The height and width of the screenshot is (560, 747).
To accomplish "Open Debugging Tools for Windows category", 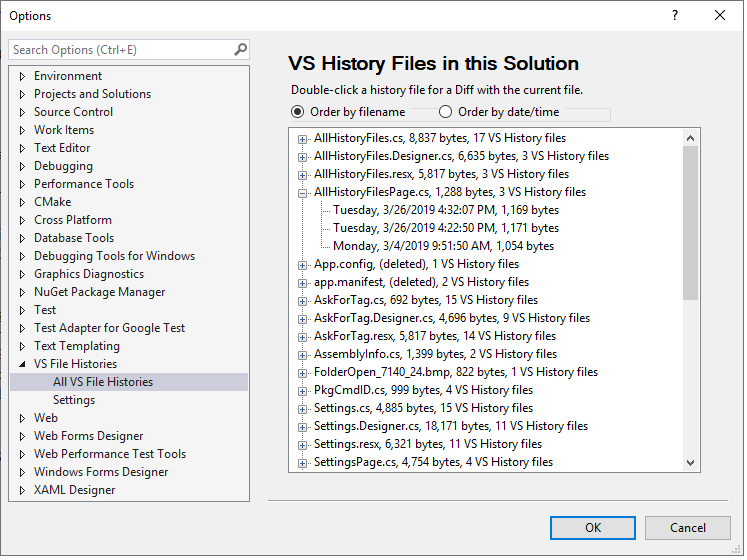I will click(114, 256).
